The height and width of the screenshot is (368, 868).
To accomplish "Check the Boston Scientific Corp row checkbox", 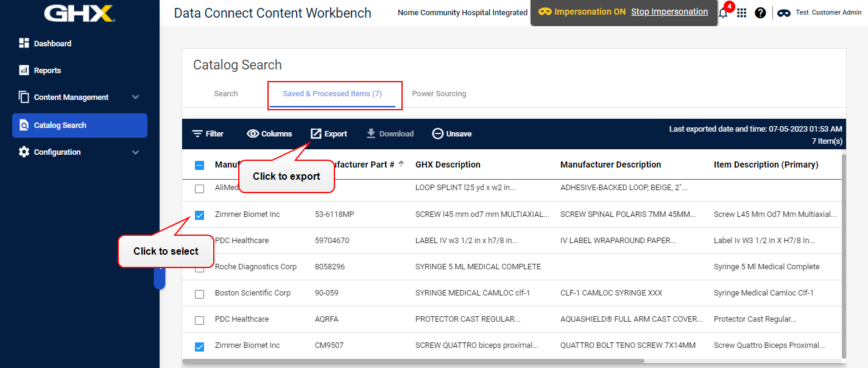I will [199, 294].
